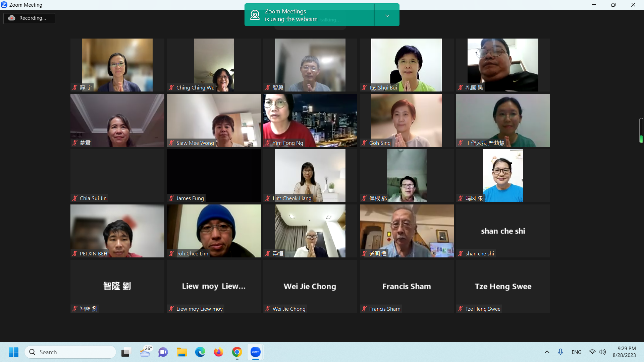Image resolution: width=644 pixels, height=362 pixels.
Task: Open Zoom app in the taskbar
Action: (x=255, y=352)
